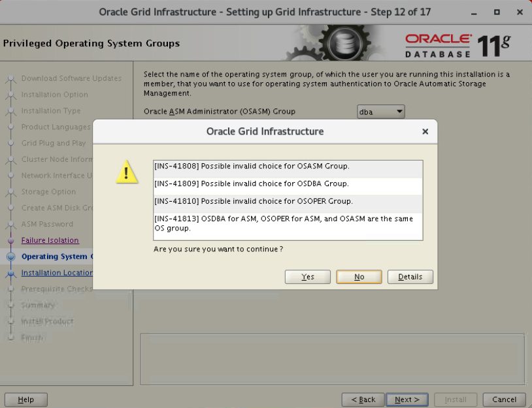This screenshot has width=532, height=408.
Task: Click the Help button
Action: pos(25,400)
